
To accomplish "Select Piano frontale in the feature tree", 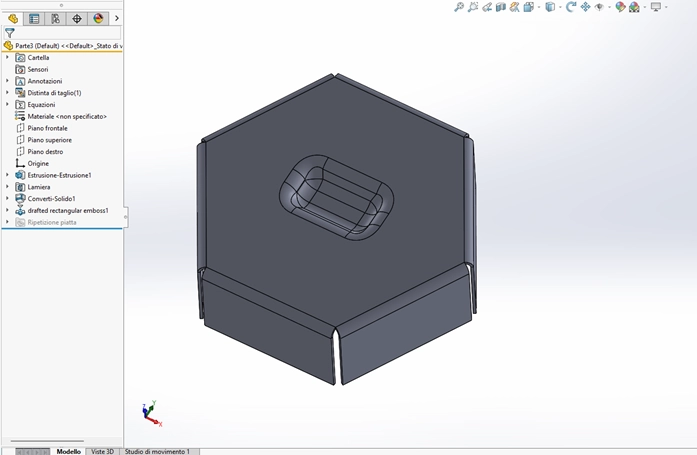I will point(48,128).
